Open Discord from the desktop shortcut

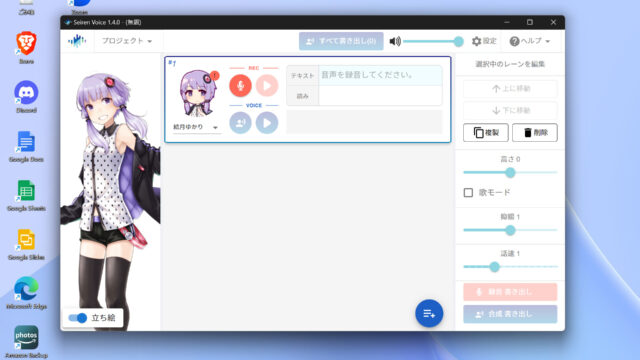click(26, 97)
